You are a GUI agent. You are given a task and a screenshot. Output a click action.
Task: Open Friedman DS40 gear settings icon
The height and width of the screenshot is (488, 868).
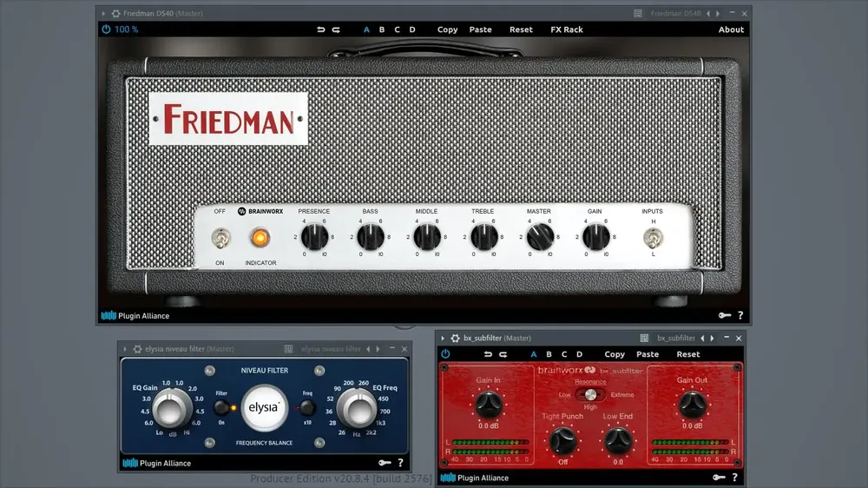point(115,13)
